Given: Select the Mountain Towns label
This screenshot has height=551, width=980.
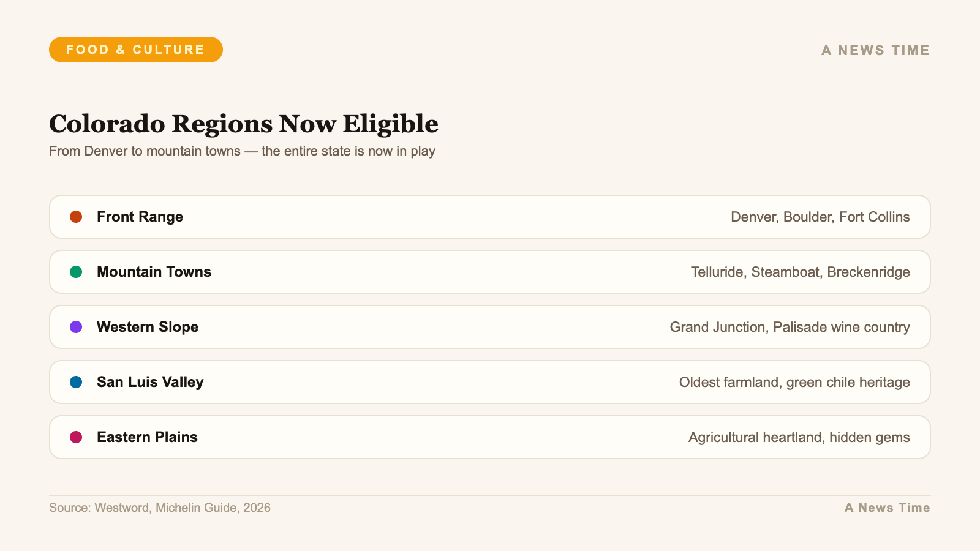Looking at the screenshot, I should [x=154, y=272].
